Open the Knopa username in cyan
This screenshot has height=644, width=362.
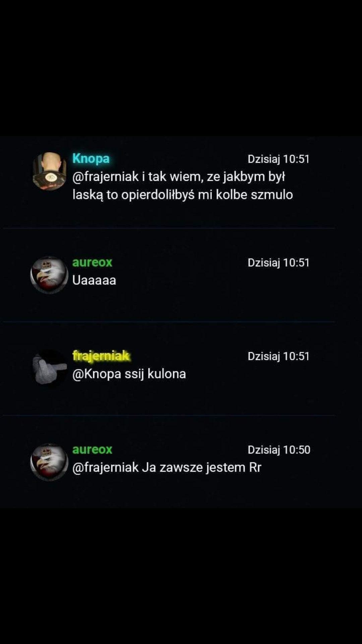(x=91, y=158)
